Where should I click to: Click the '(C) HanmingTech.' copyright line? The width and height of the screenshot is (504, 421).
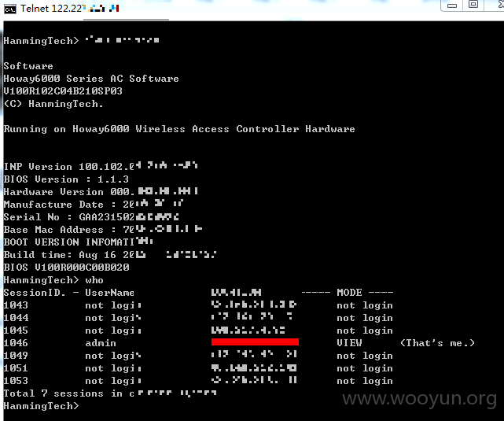(53, 104)
